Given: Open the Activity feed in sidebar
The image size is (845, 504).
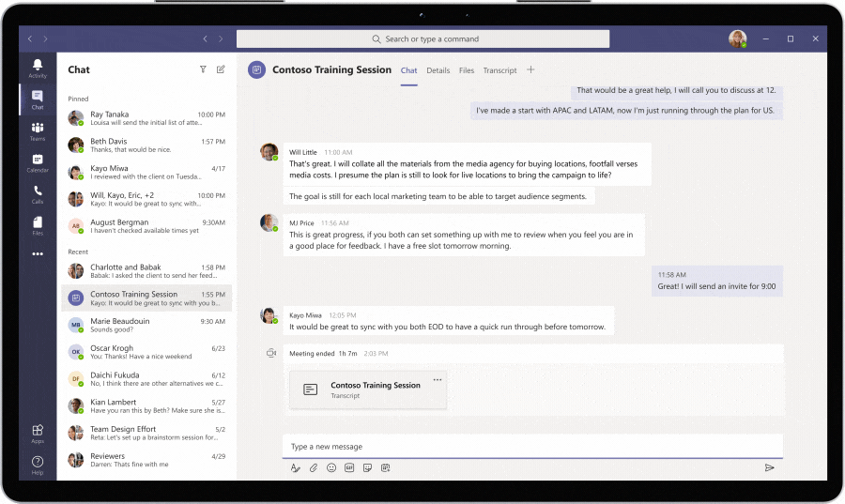Looking at the screenshot, I should tap(38, 68).
